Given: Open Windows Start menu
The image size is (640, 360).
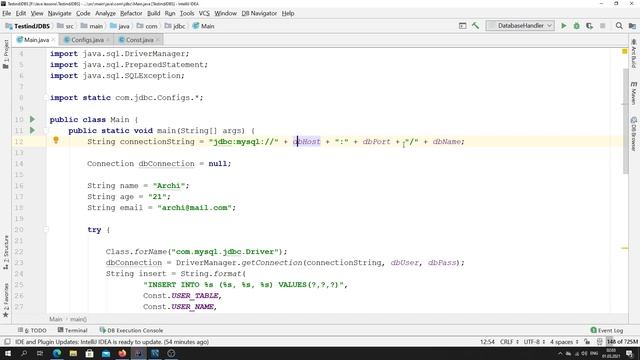Looking at the screenshot, I should click(x=8, y=353).
